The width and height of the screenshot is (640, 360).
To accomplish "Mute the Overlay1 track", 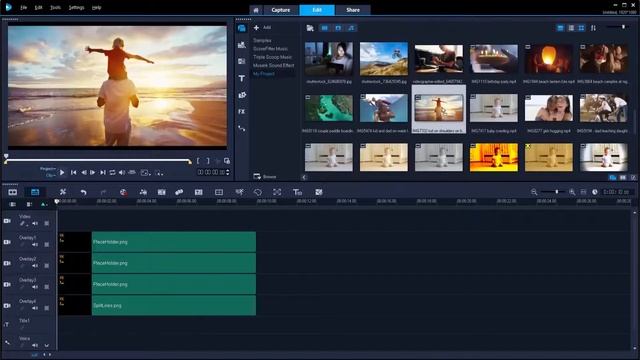I will point(35,244).
